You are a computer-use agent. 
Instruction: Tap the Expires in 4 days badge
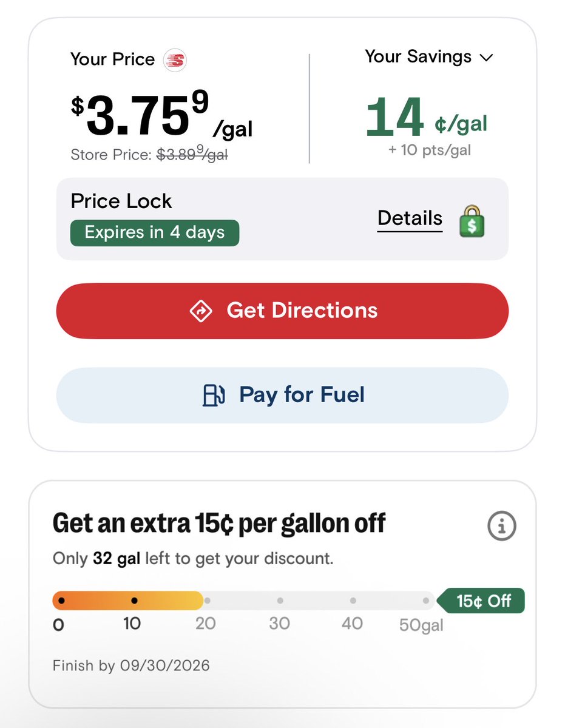pyautogui.click(x=155, y=233)
